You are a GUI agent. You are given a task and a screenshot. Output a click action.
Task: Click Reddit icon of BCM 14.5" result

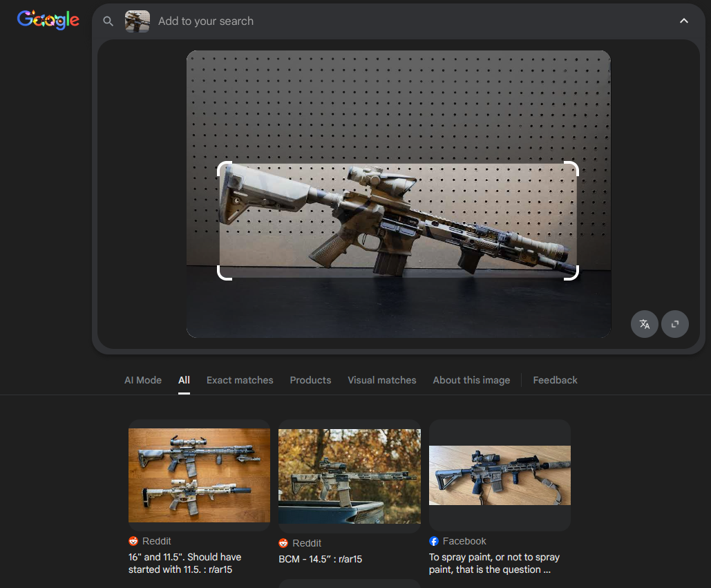pyautogui.click(x=283, y=543)
